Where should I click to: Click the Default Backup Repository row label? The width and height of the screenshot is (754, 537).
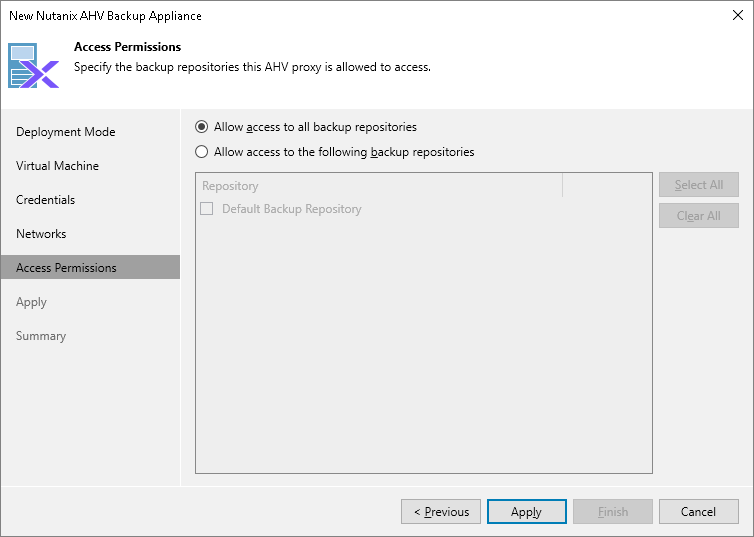[291, 209]
